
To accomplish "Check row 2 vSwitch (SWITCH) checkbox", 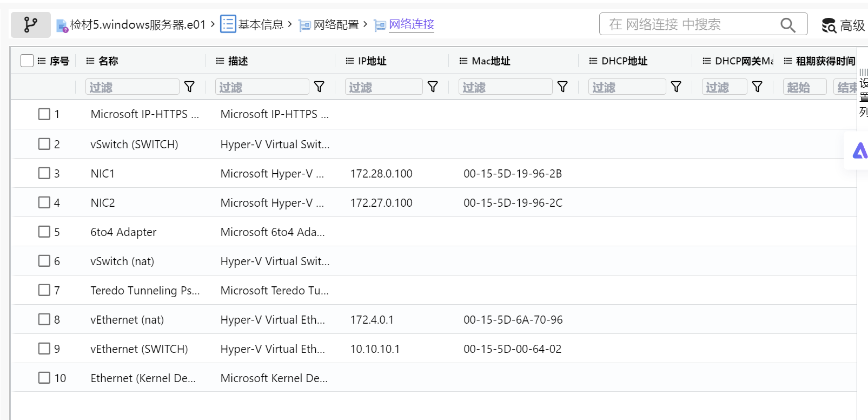I will click(x=44, y=144).
